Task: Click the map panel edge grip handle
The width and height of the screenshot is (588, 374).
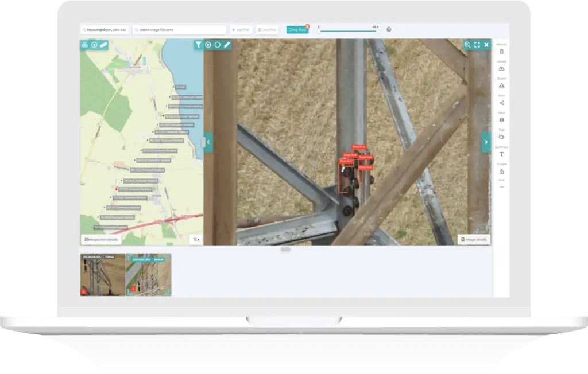Action: click(203, 142)
